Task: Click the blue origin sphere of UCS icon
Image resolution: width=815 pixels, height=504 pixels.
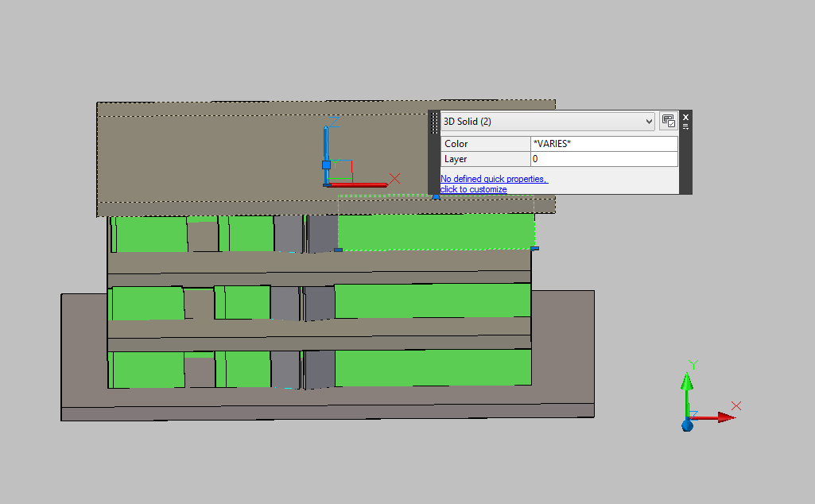Action: click(x=688, y=425)
